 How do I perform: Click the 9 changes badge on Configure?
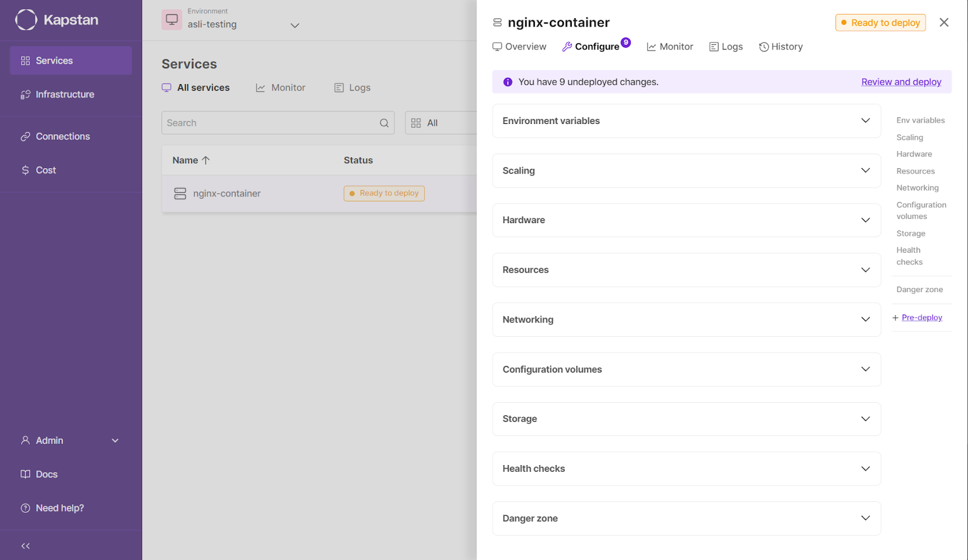(626, 42)
